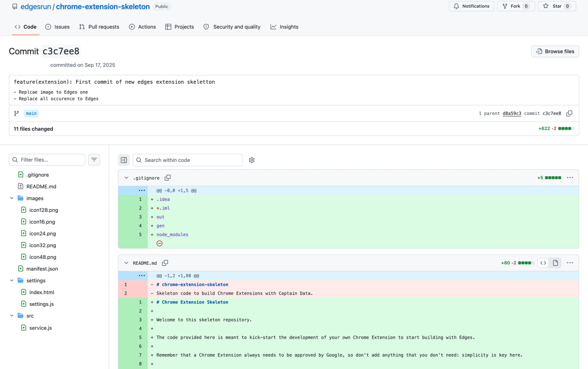The width and height of the screenshot is (588, 369).
Task: Open the main branch label
Action: pos(31,113)
